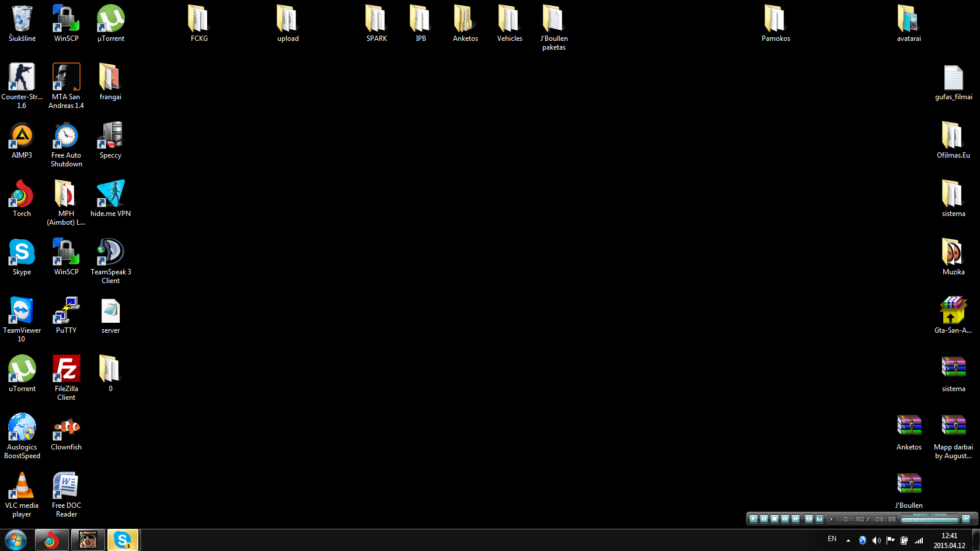Open the Windows Start menu
Viewport: 980px width, 551px height.
coord(16,540)
